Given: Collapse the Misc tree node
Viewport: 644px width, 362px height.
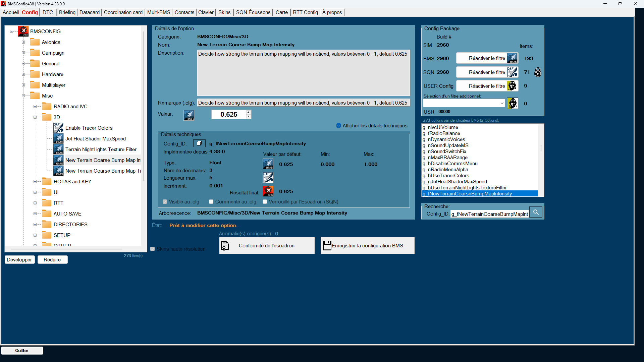Looking at the screenshot, I should click(x=23, y=96).
